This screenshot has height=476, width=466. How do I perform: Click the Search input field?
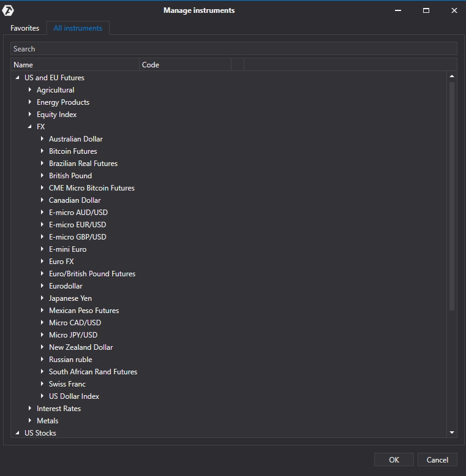point(233,49)
